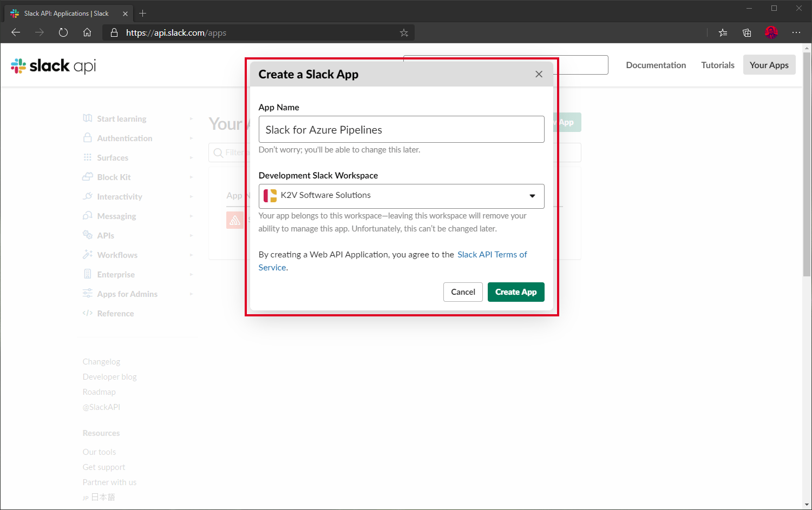
Task: Open the Our tools link
Action: tap(99, 452)
